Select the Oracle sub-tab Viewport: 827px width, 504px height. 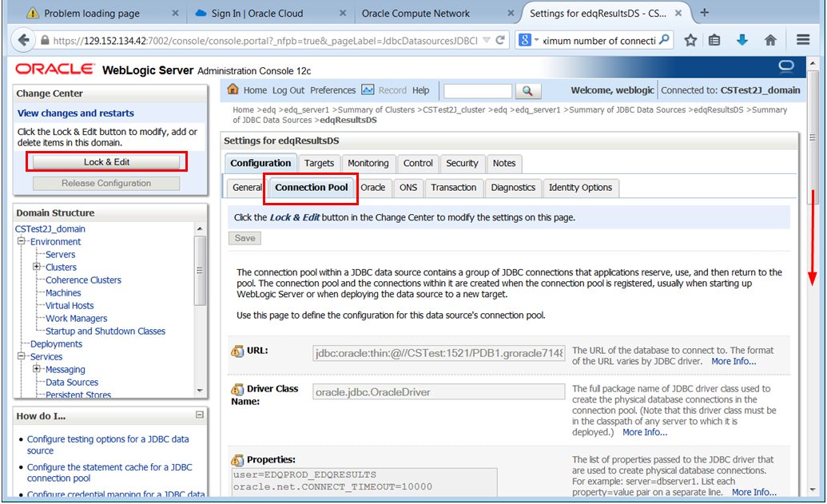click(x=373, y=188)
